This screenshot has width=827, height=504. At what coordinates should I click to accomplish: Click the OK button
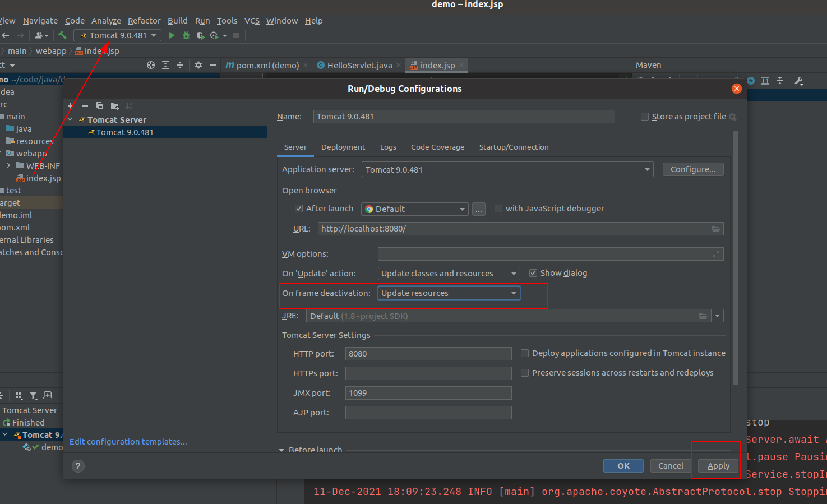click(x=623, y=466)
